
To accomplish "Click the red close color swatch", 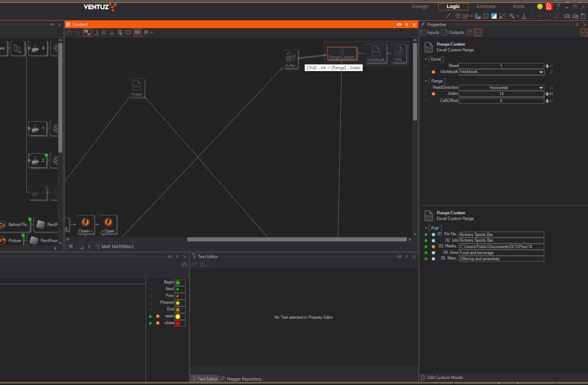I will [178, 323].
